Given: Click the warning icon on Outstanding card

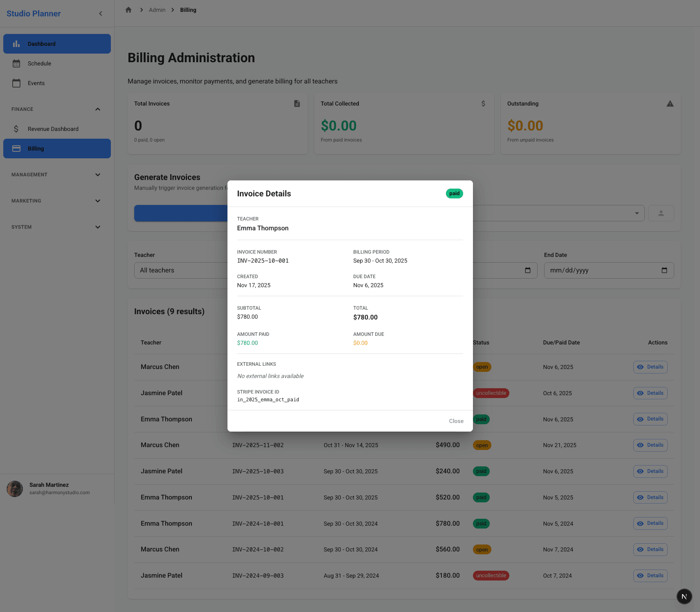Looking at the screenshot, I should [670, 103].
